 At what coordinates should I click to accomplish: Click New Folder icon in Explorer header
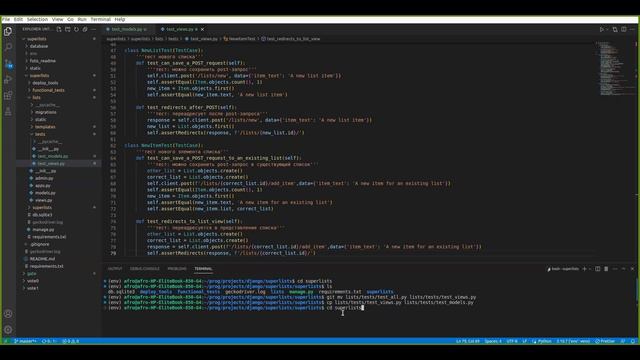click(68, 29)
